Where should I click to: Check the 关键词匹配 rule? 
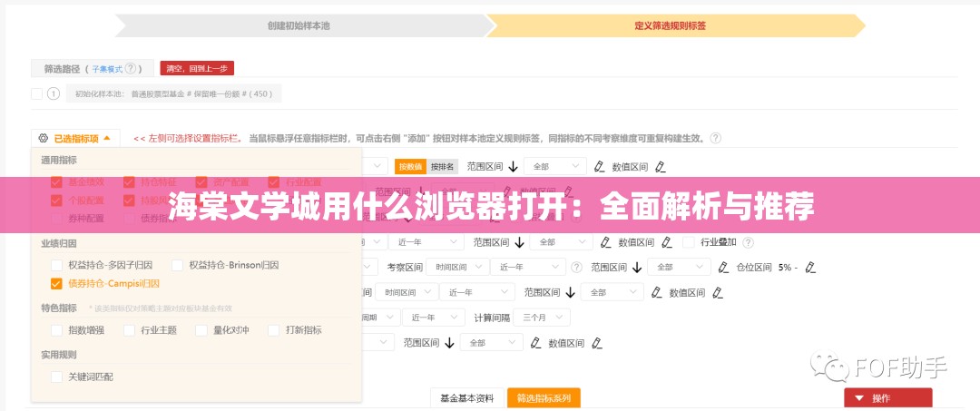coord(57,377)
